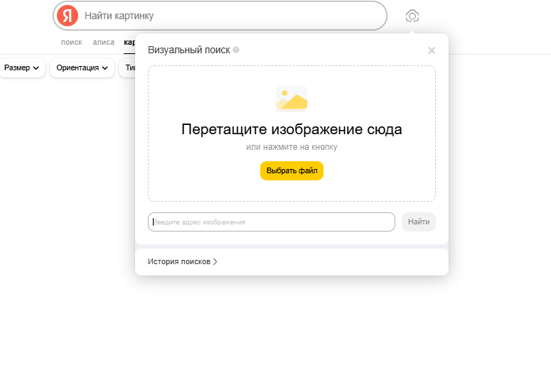Image resolution: width=551 pixels, height=392 pixels.
Task: Click the Визуальный поиск title
Action: click(x=188, y=50)
